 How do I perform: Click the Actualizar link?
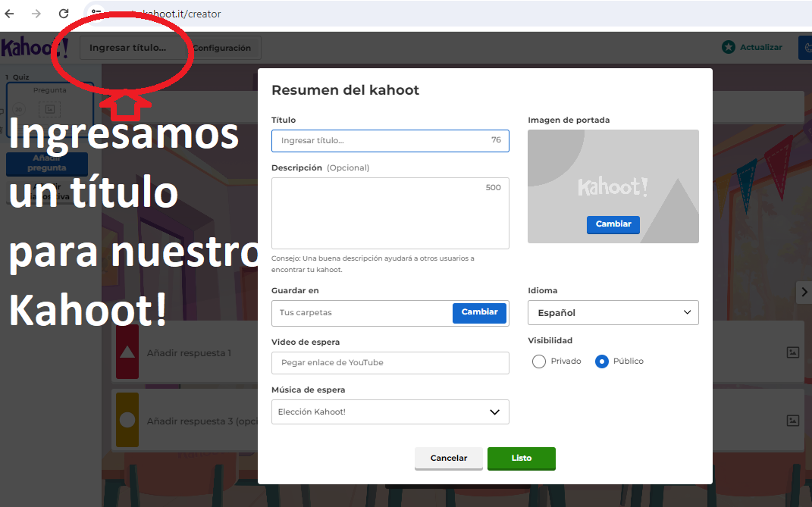point(760,47)
